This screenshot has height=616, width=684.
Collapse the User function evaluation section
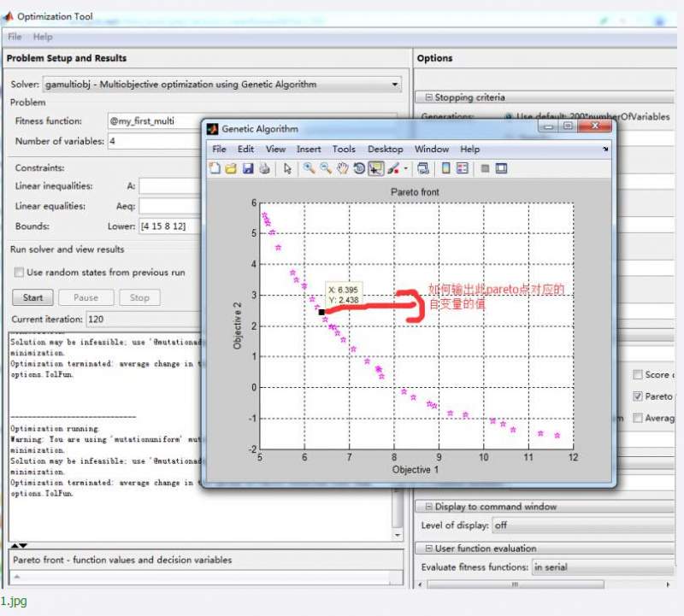pyautogui.click(x=428, y=549)
